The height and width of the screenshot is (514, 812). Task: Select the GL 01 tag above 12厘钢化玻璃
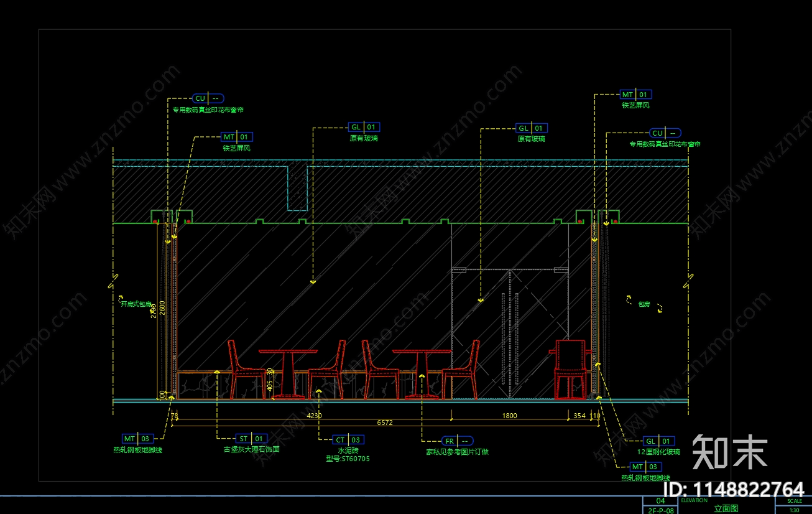[x=658, y=441]
